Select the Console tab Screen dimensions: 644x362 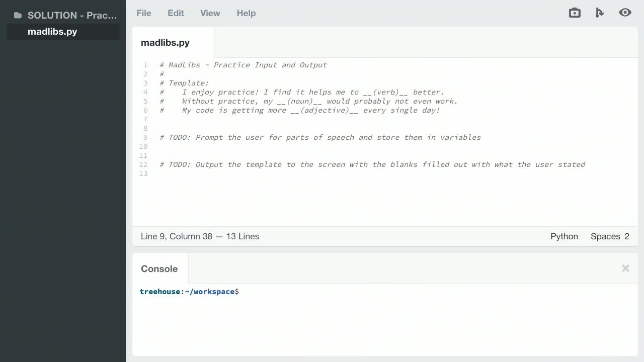click(x=159, y=268)
